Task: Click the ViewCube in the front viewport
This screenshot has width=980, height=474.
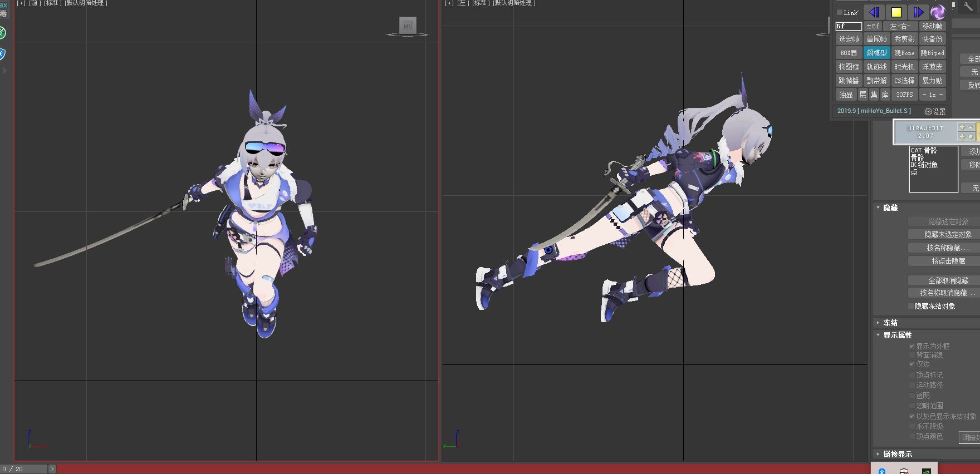Action: (x=408, y=25)
